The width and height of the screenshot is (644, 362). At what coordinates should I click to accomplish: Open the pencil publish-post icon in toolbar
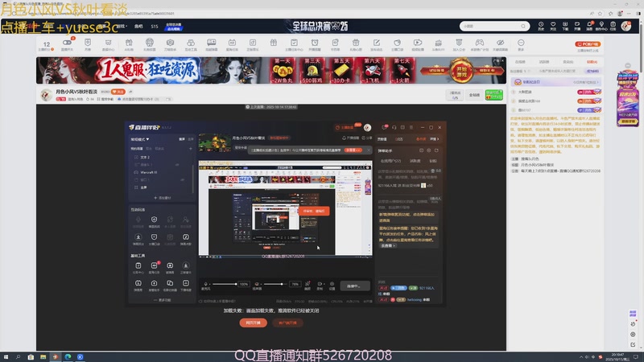pyautogui.click(x=376, y=43)
